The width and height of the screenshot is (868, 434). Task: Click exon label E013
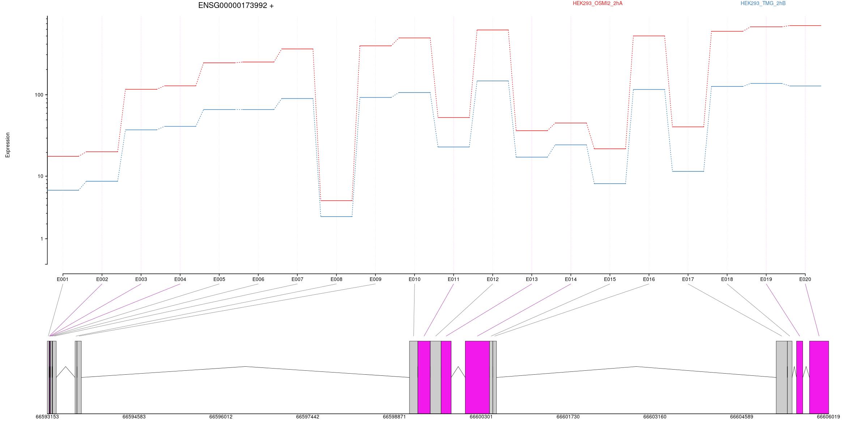pyautogui.click(x=532, y=279)
